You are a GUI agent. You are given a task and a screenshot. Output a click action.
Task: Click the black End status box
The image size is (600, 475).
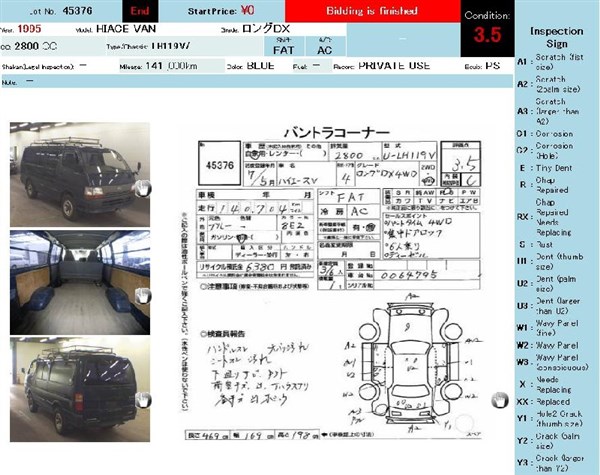coord(140,11)
